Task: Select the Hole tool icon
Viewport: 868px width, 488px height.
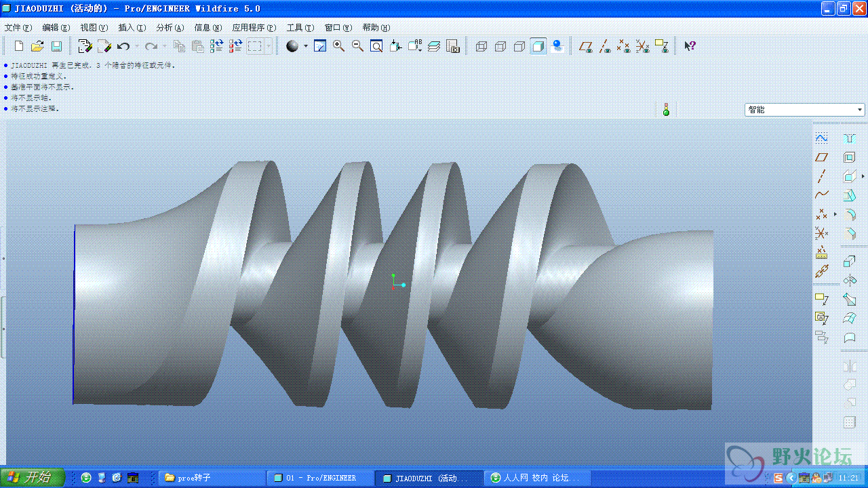Action: pos(849,138)
